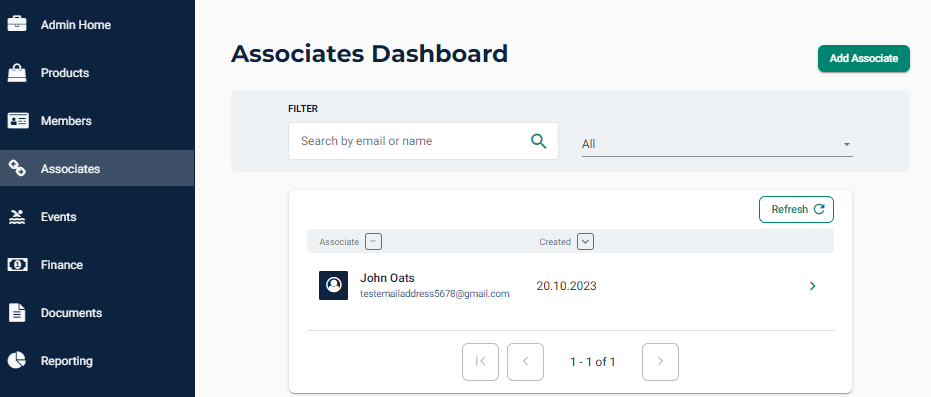Click the Products shopping bag icon
The image size is (931, 397).
tap(17, 72)
